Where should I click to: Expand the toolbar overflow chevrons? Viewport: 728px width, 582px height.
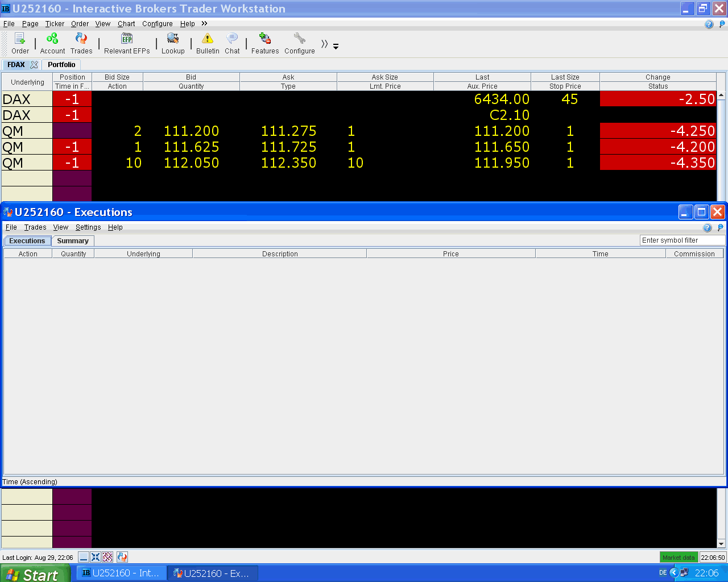324,44
